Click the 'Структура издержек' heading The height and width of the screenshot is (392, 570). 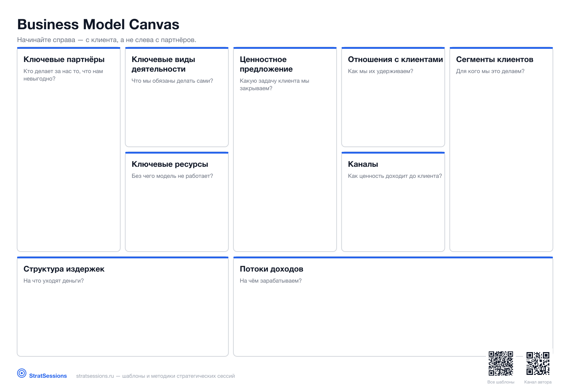pyautogui.click(x=64, y=269)
